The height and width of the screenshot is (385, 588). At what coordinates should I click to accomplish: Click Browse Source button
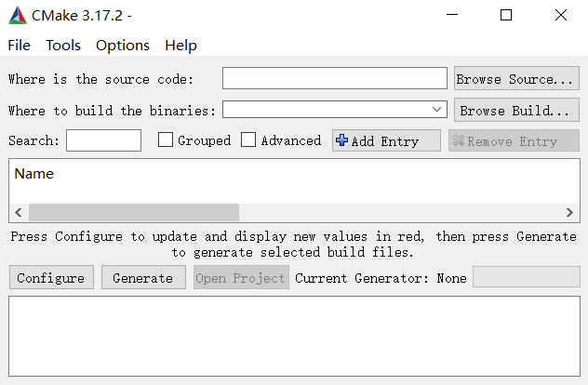(x=516, y=79)
